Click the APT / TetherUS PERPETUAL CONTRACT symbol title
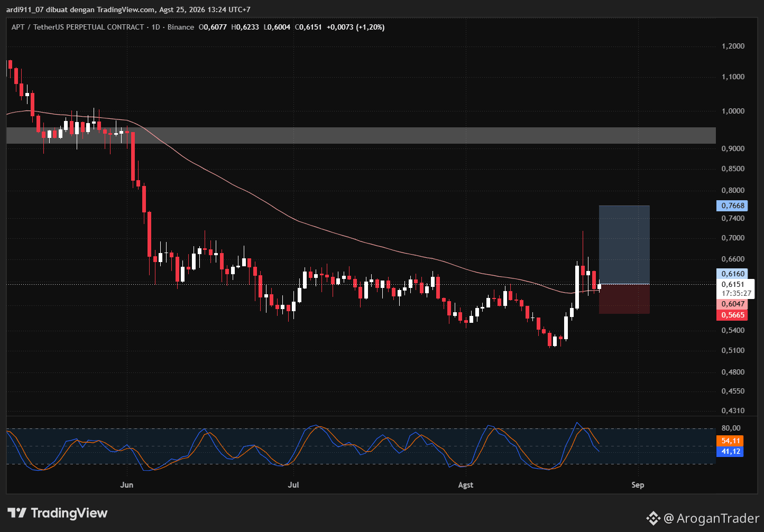This screenshot has width=764, height=532. [x=78, y=27]
